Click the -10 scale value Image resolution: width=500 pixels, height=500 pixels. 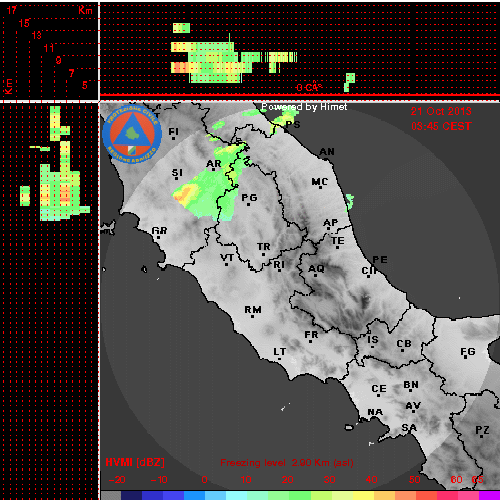[159, 480]
